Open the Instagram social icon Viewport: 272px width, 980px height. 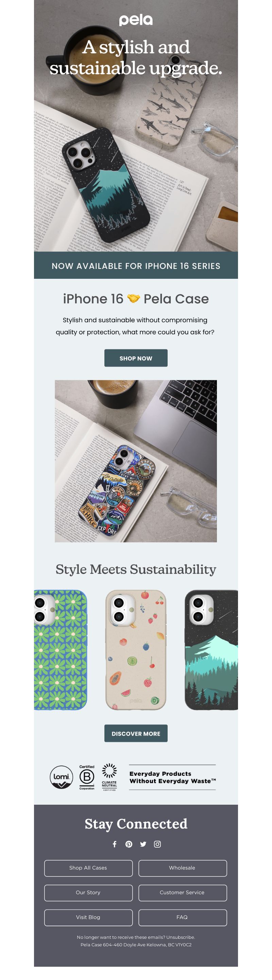[157, 844]
